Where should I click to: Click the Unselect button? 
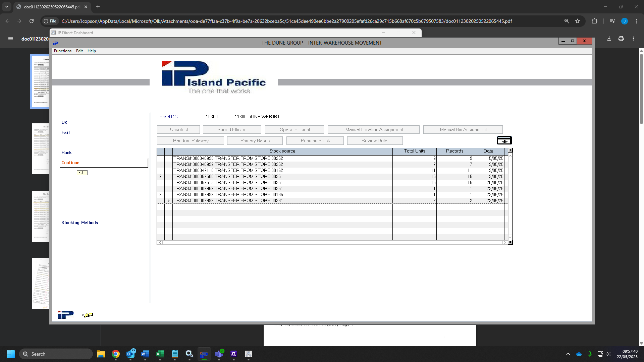click(x=178, y=129)
